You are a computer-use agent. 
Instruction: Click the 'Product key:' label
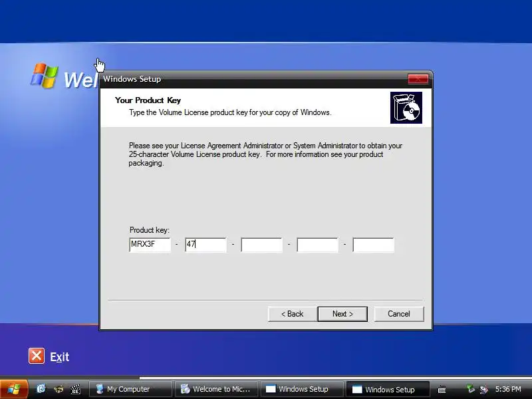coord(149,230)
